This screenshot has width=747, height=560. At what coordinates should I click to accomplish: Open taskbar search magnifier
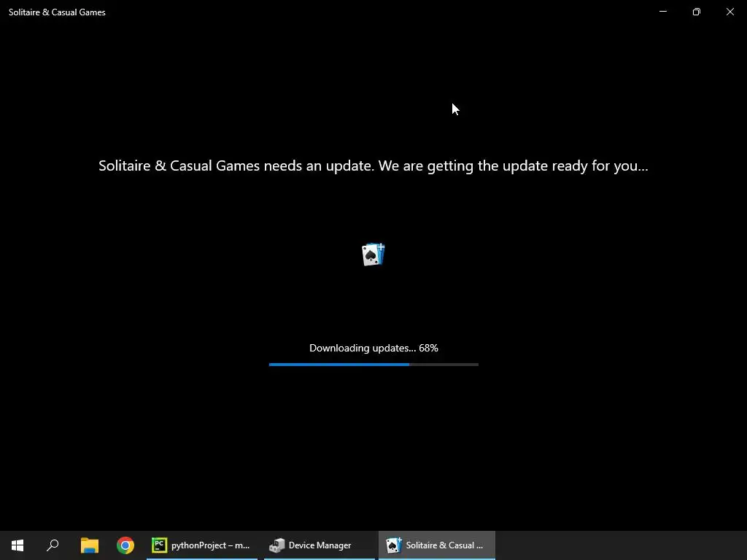pos(53,545)
